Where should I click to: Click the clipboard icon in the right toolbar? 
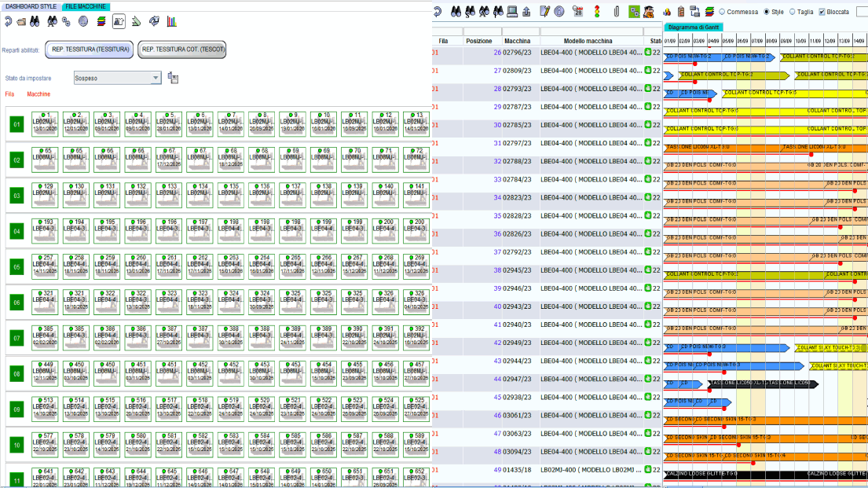(x=681, y=12)
